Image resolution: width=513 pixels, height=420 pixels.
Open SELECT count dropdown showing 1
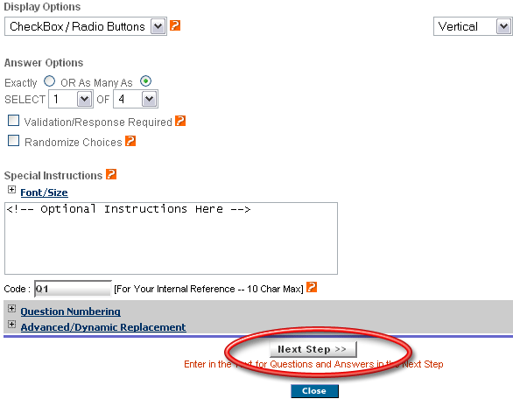[71, 99]
